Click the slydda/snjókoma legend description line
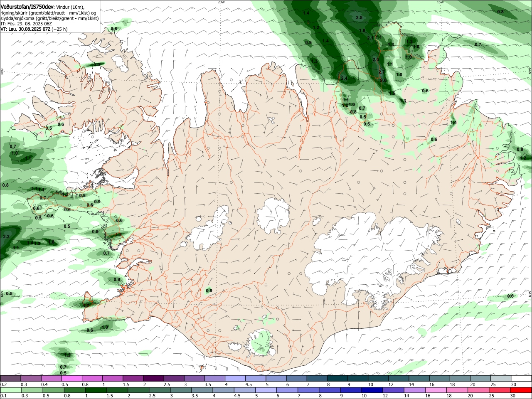This screenshot has width=532, height=399. [49, 18]
